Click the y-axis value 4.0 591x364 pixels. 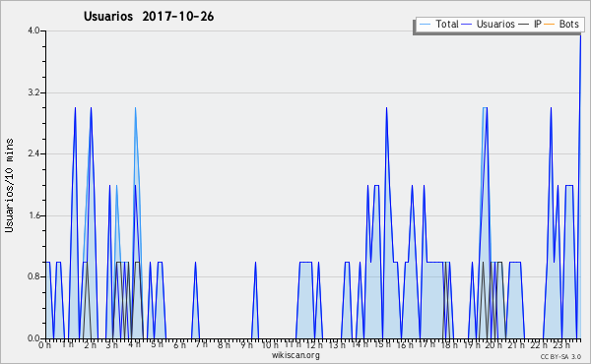pos(33,30)
